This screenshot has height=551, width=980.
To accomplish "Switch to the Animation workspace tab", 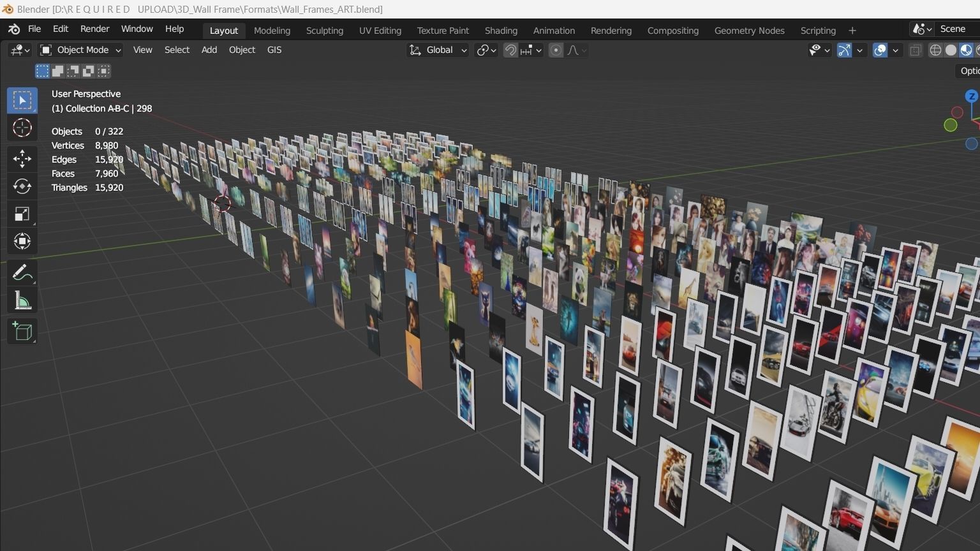I will [554, 31].
